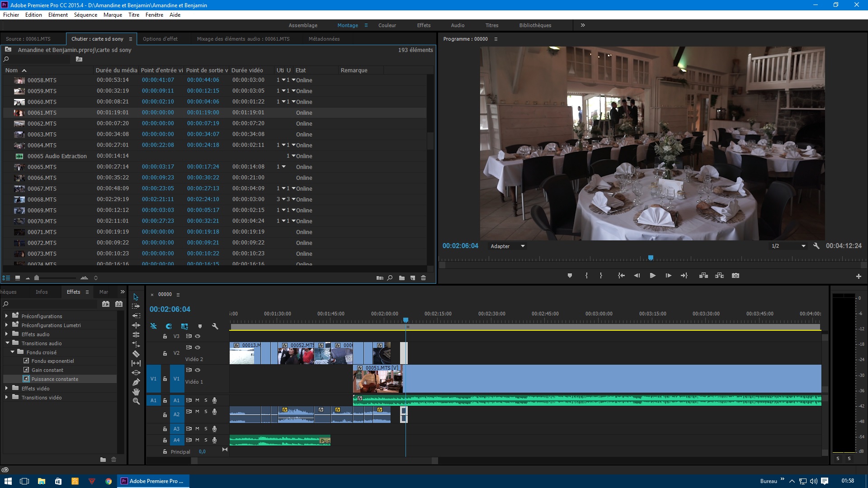
Task: Show more workspaces with double chevron
Action: (x=583, y=25)
